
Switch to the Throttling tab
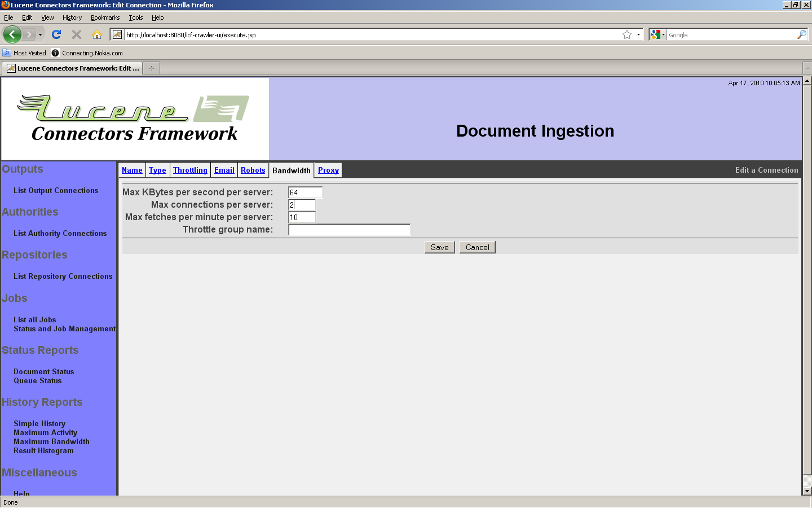click(x=190, y=170)
